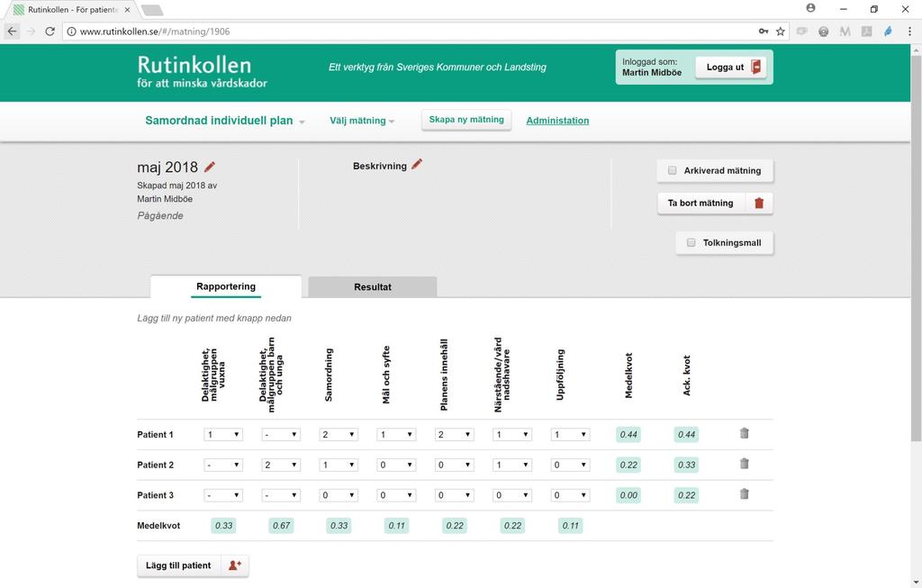The width and height of the screenshot is (922, 588).
Task: Click the blue feather extension icon
Action: pos(888,32)
